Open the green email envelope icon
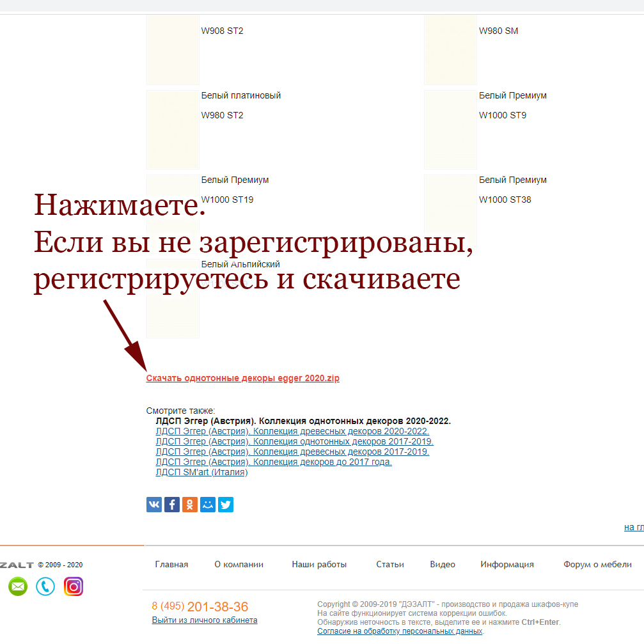 (x=18, y=586)
